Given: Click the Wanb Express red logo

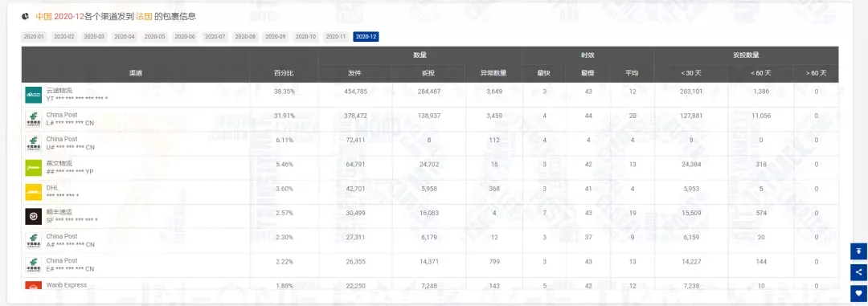Looking at the screenshot, I should pos(33,286).
